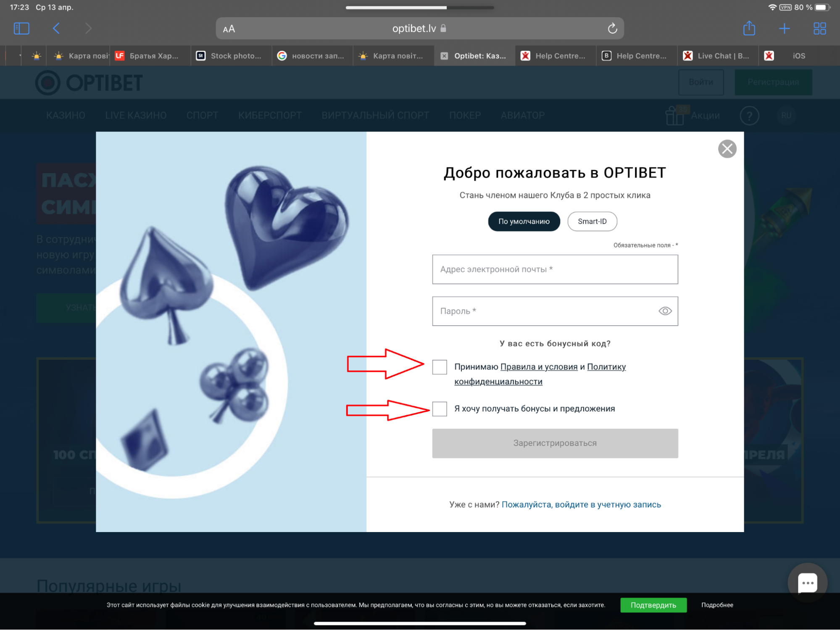Screen dimensions: 840x630
Task: Open the Политику конфиденциальности link
Action: (x=540, y=374)
